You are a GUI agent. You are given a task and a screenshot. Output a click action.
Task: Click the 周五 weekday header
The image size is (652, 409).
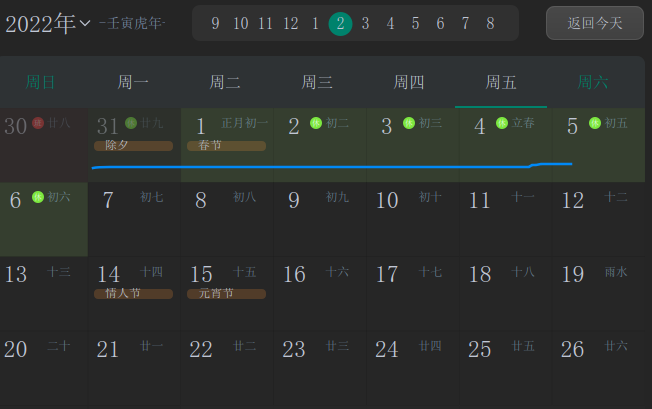pos(501,82)
